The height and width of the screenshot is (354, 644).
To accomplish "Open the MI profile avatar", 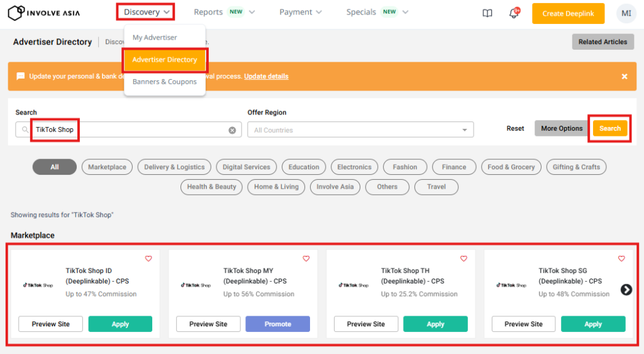I will [626, 13].
